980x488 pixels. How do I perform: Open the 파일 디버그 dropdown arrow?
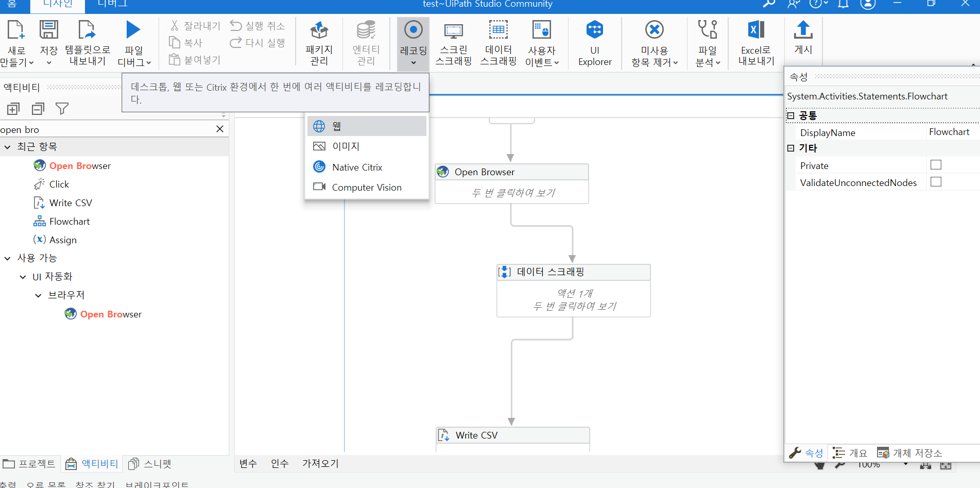(x=149, y=63)
